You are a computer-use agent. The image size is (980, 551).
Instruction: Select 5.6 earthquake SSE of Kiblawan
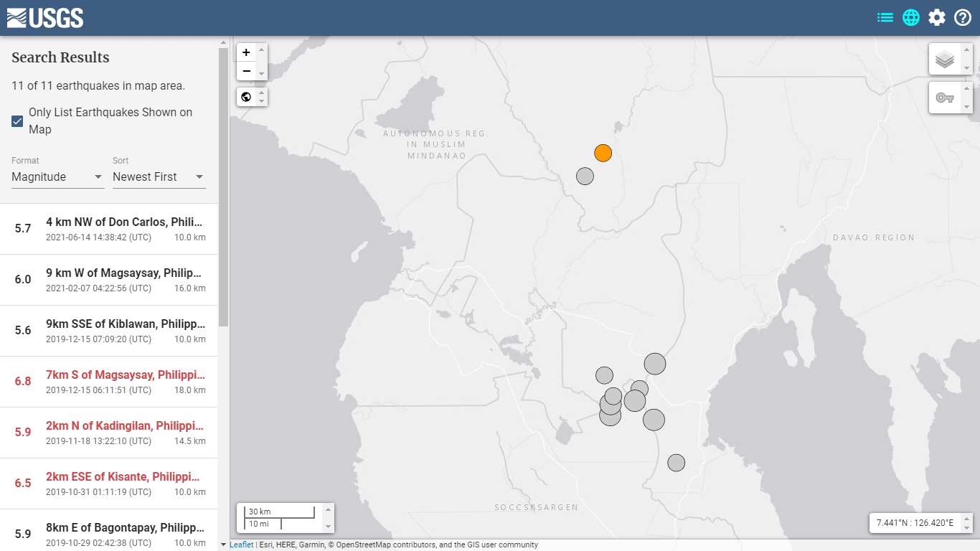pos(108,331)
